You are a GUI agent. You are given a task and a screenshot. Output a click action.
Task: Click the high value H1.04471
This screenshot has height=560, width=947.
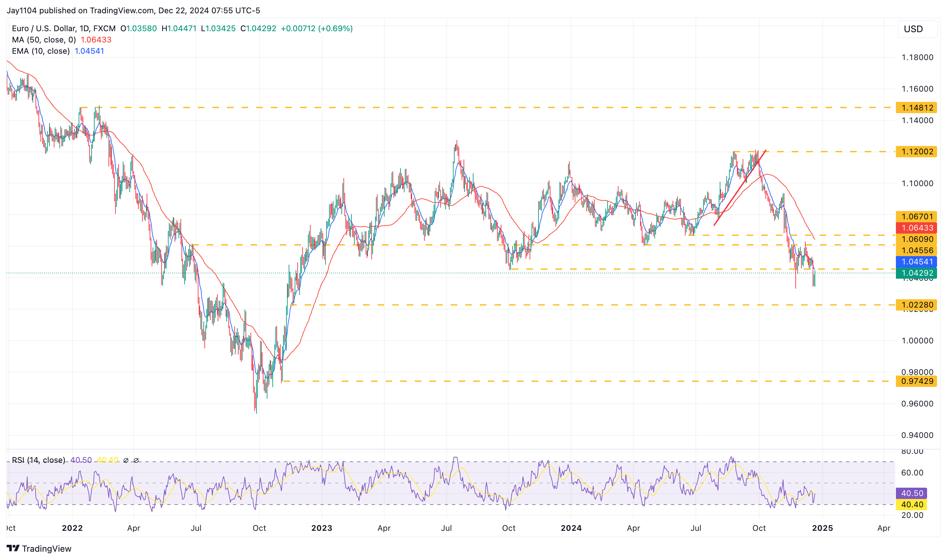[x=179, y=29]
